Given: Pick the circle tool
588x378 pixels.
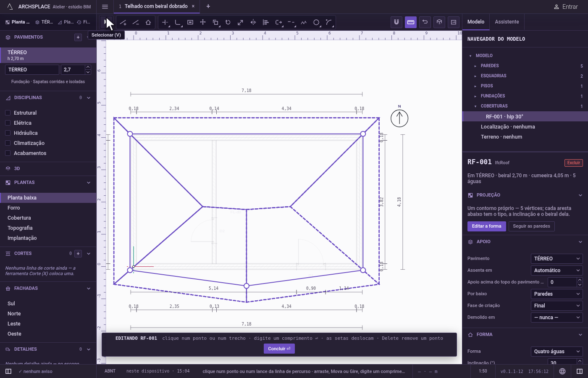Looking at the screenshot, I should click(x=316, y=22).
